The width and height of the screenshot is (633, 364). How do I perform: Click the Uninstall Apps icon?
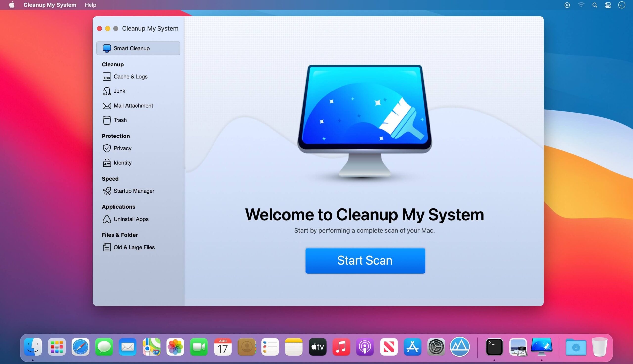(x=107, y=219)
